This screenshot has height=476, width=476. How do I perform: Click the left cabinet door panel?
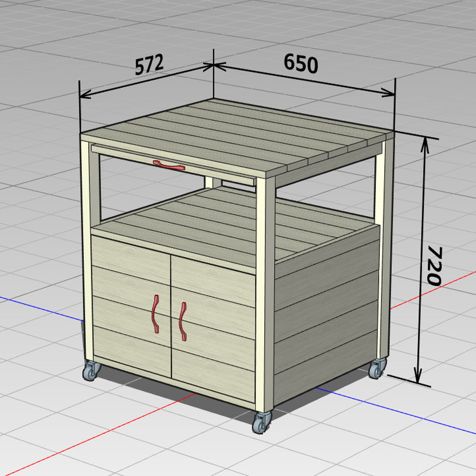click(x=131, y=306)
